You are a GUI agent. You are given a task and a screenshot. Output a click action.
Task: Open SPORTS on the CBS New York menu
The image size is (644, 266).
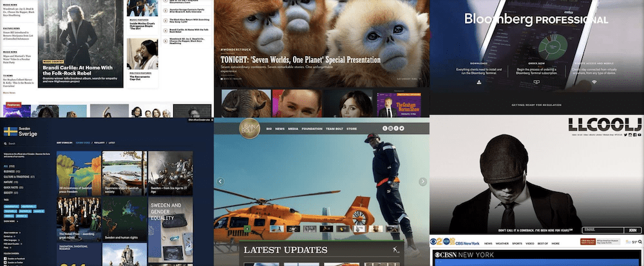click(x=517, y=243)
